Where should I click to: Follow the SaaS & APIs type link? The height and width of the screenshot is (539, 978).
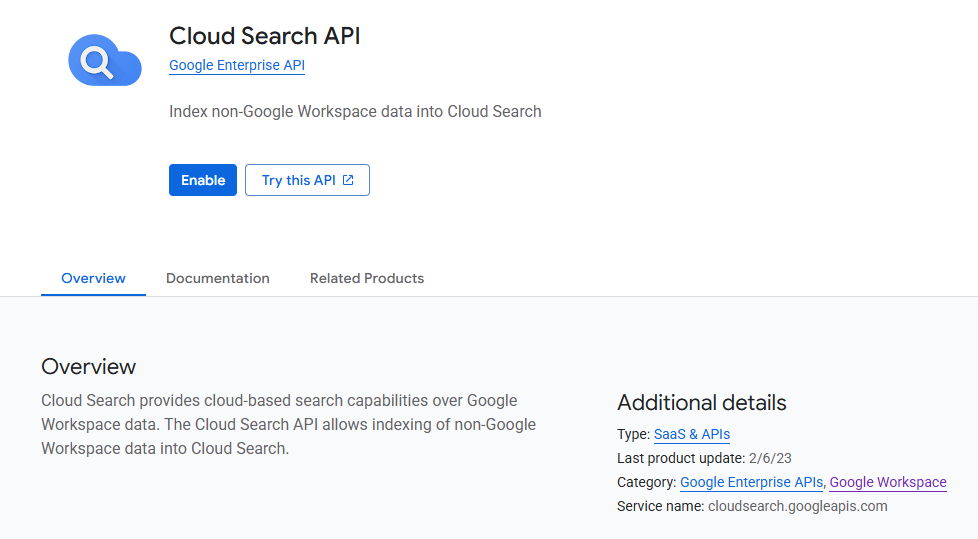tap(692, 434)
